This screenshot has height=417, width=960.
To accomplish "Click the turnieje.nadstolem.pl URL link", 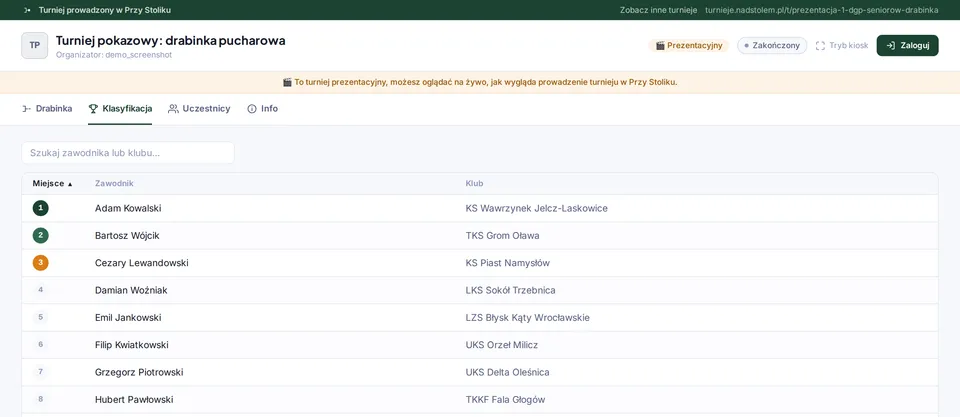I will point(822,10).
